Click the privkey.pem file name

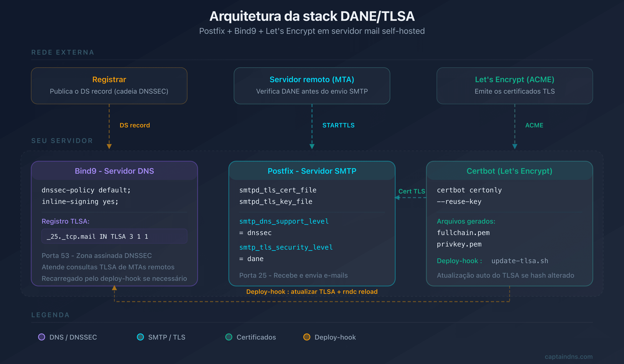pos(459,244)
